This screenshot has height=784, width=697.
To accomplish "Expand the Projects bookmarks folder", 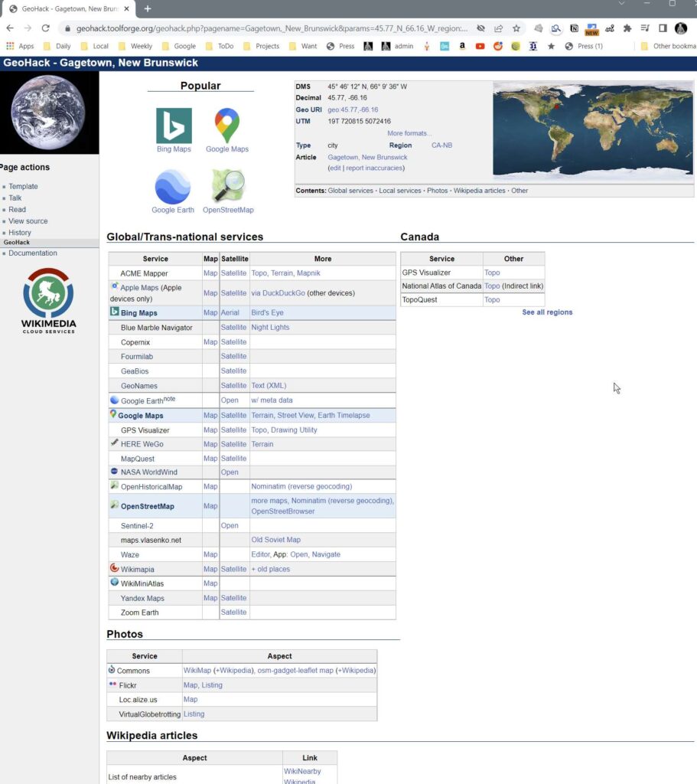I will [262, 46].
